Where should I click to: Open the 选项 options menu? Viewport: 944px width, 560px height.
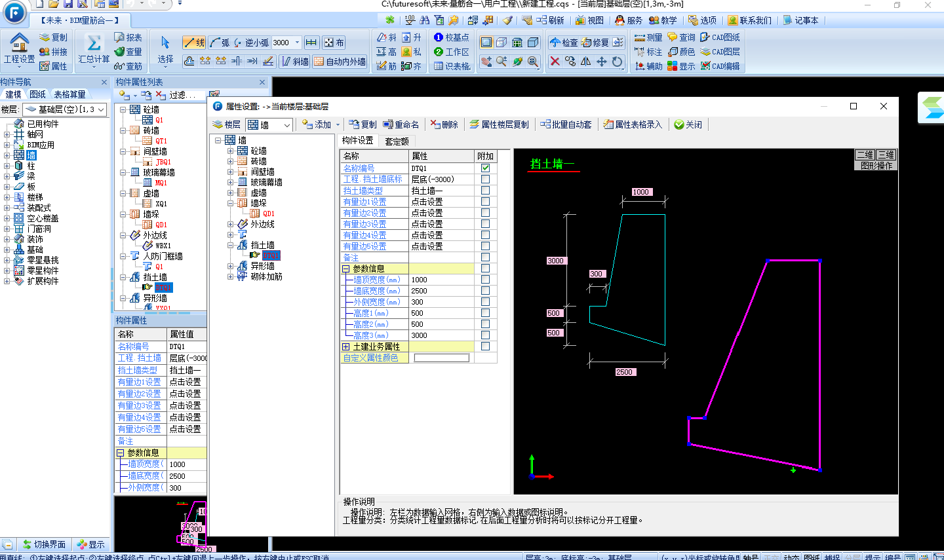point(702,20)
